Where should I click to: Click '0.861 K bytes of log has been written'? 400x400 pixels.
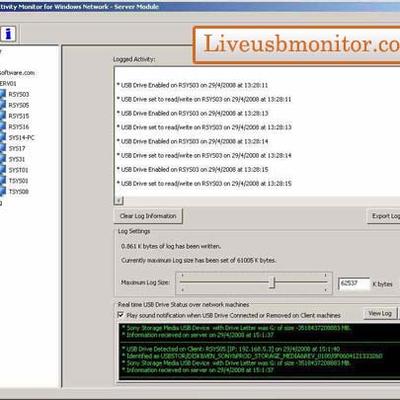(x=171, y=246)
